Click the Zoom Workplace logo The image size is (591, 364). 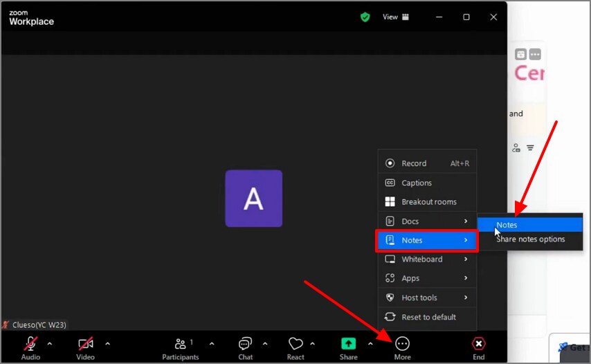click(x=31, y=18)
